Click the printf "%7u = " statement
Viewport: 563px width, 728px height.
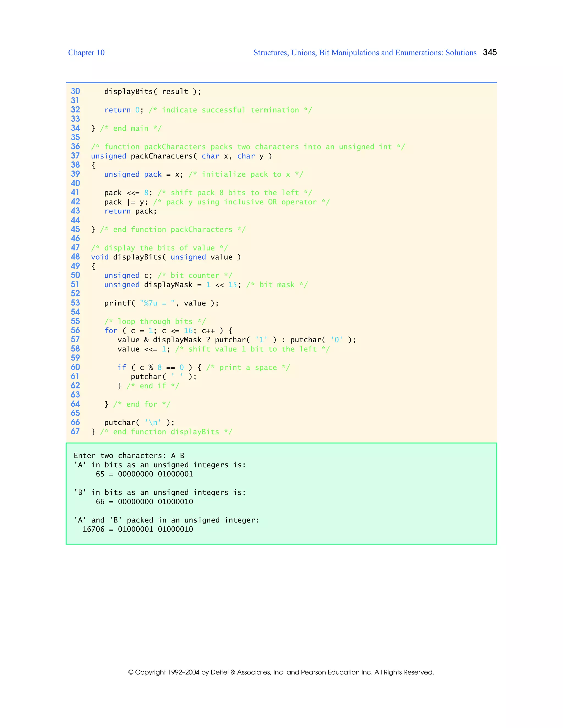(161, 303)
